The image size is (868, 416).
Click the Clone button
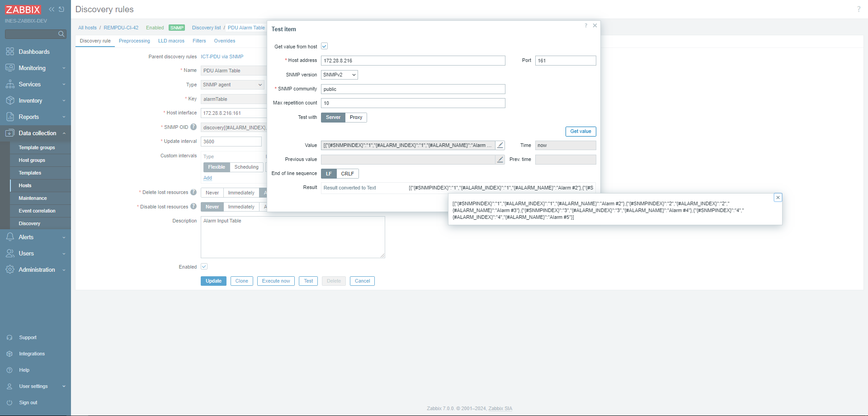click(242, 281)
